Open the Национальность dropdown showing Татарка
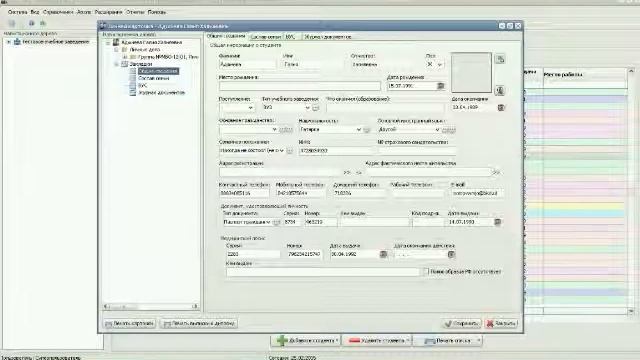Image resolution: width=640 pixels, height=360 pixels. (x=358, y=129)
